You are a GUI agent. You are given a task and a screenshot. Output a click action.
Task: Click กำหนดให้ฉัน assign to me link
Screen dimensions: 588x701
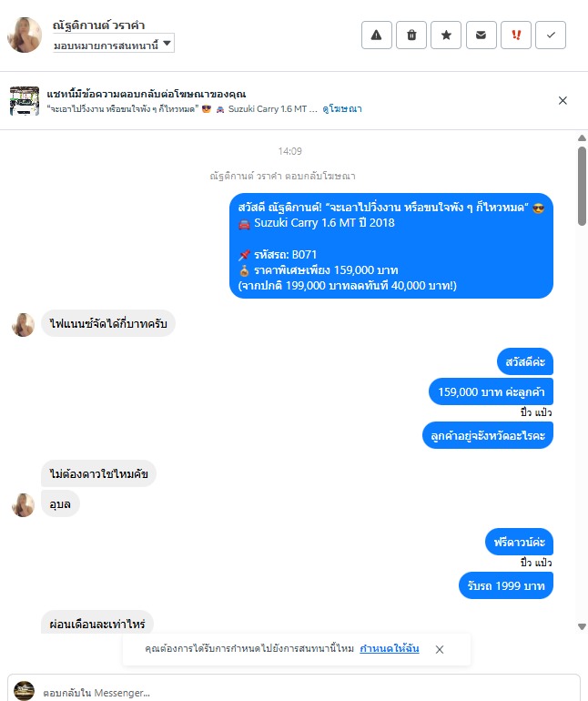(389, 649)
